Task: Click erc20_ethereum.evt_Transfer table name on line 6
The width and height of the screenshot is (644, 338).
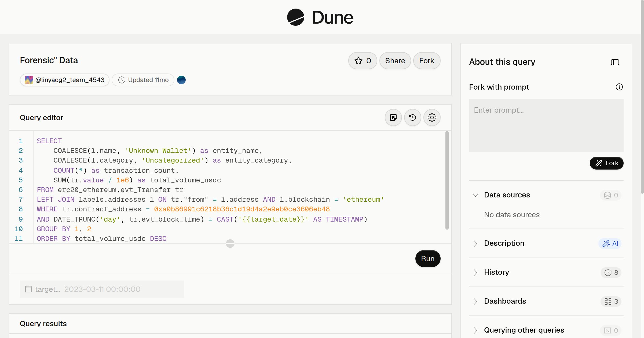Action: pyautogui.click(x=114, y=190)
